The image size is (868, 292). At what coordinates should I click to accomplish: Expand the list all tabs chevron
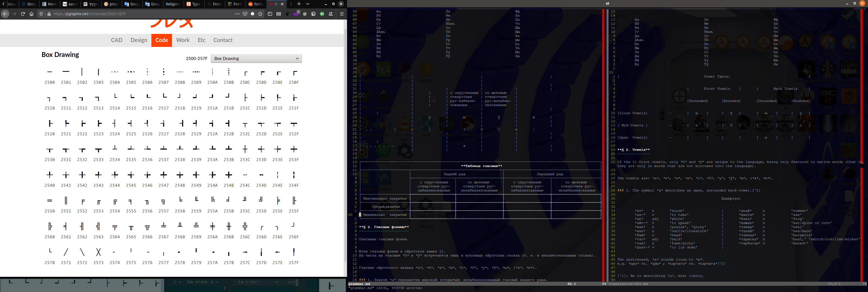tap(308, 4)
